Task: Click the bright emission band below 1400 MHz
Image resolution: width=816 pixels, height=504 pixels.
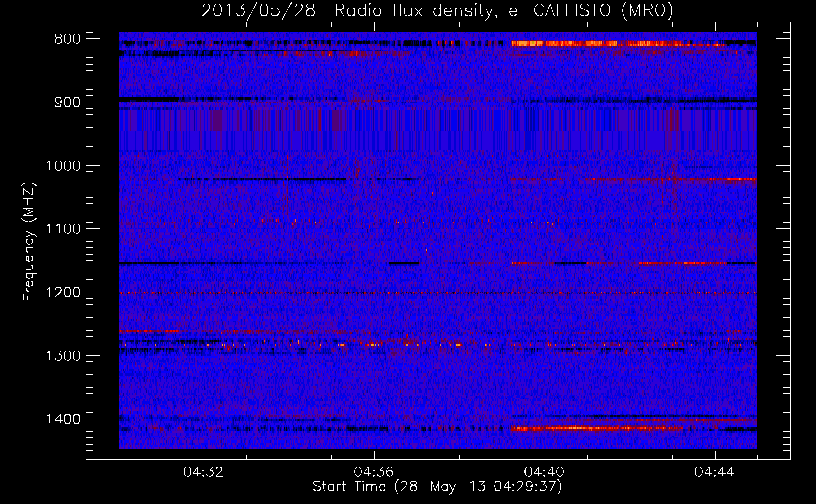Action: pyautogui.click(x=598, y=428)
